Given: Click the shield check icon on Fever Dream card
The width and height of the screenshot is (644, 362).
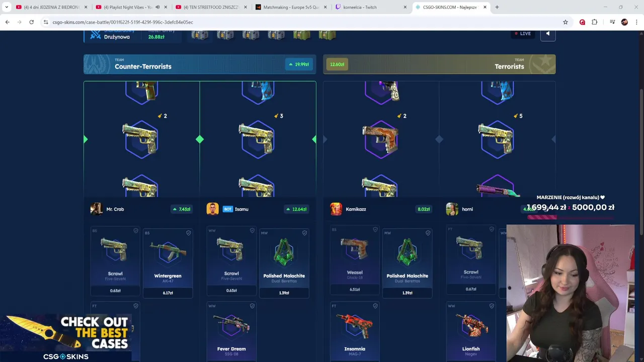Looking at the screenshot, I should click(252, 306).
